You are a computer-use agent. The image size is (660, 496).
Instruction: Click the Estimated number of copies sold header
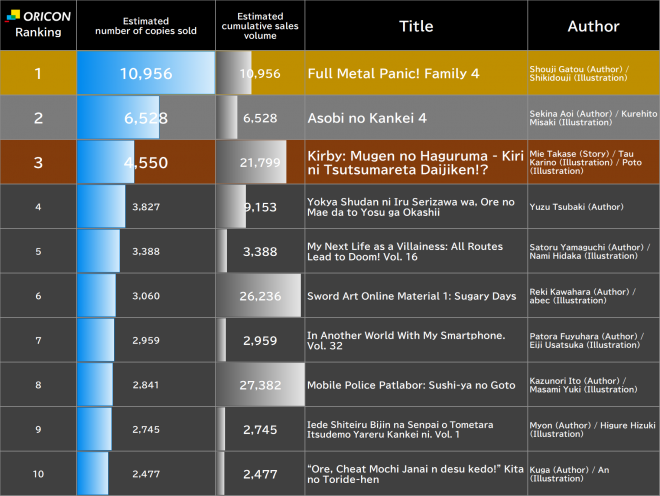click(x=146, y=26)
